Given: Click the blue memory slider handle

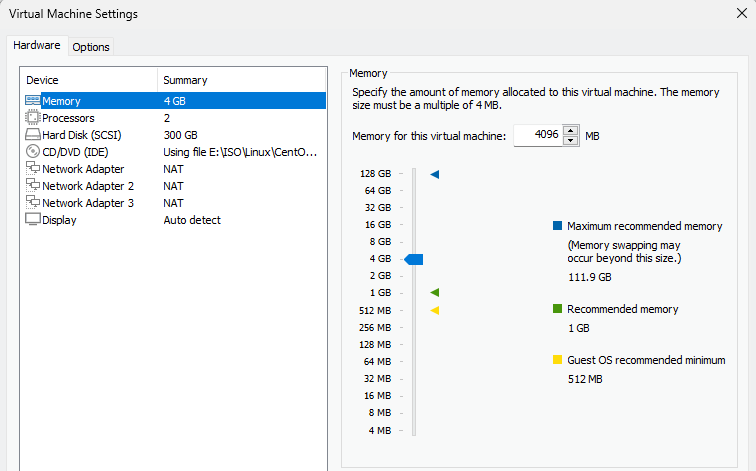Looking at the screenshot, I should point(414,259).
